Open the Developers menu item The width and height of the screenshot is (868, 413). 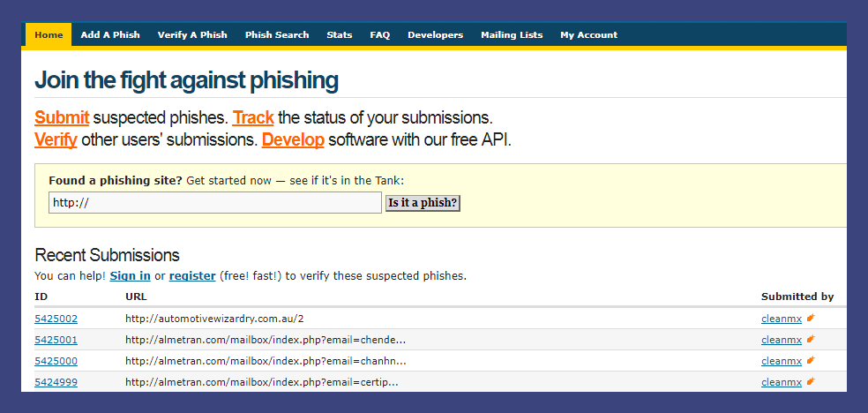tap(435, 35)
